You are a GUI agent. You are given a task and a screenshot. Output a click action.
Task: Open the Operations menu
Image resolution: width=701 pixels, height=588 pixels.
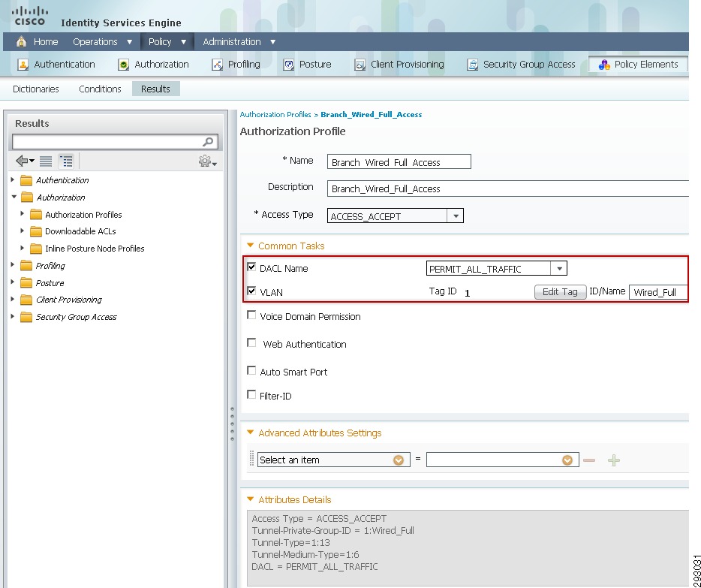tap(102, 42)
